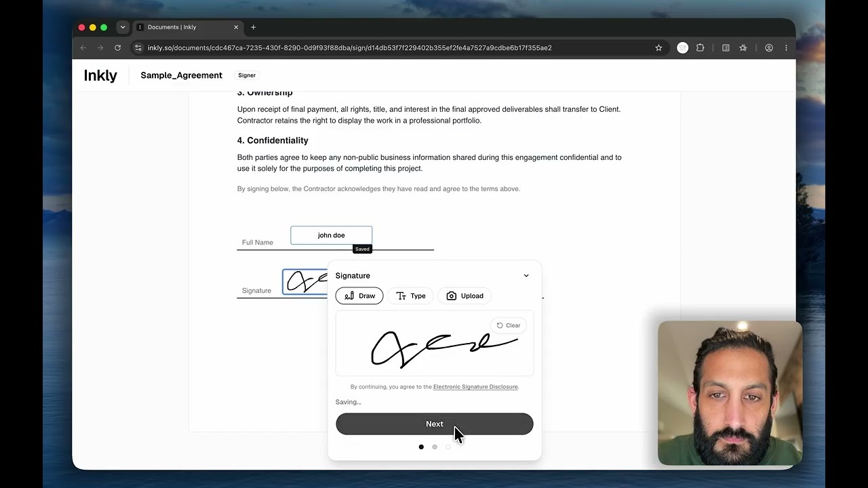The width and height of the screenshot is (868, 488).
Task: Switch to Upload signature tab
Action: click(465, 296)
